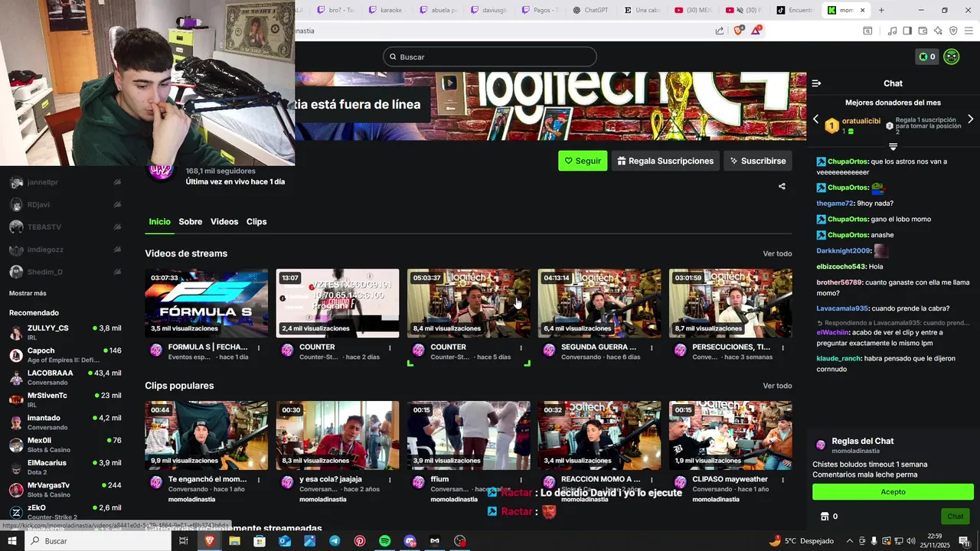
Task: Open recommended channel LACOBRAAA
Action: pos(65,377)
